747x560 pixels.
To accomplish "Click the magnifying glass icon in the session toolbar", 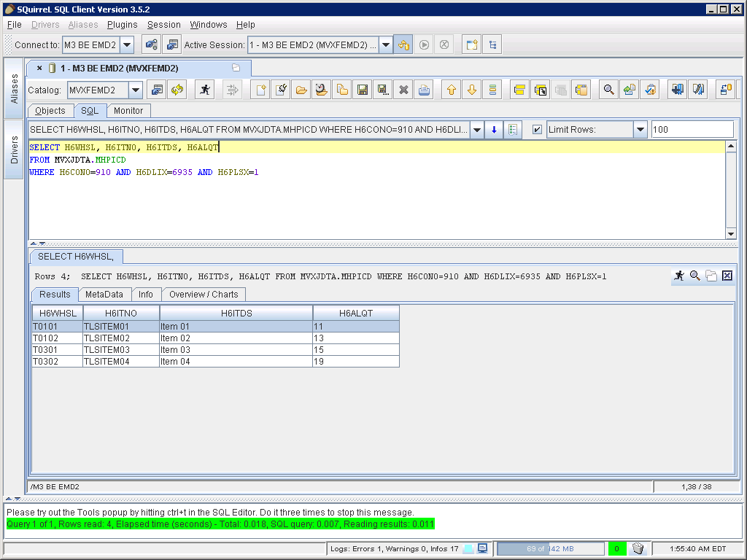I will click(608, 90).
